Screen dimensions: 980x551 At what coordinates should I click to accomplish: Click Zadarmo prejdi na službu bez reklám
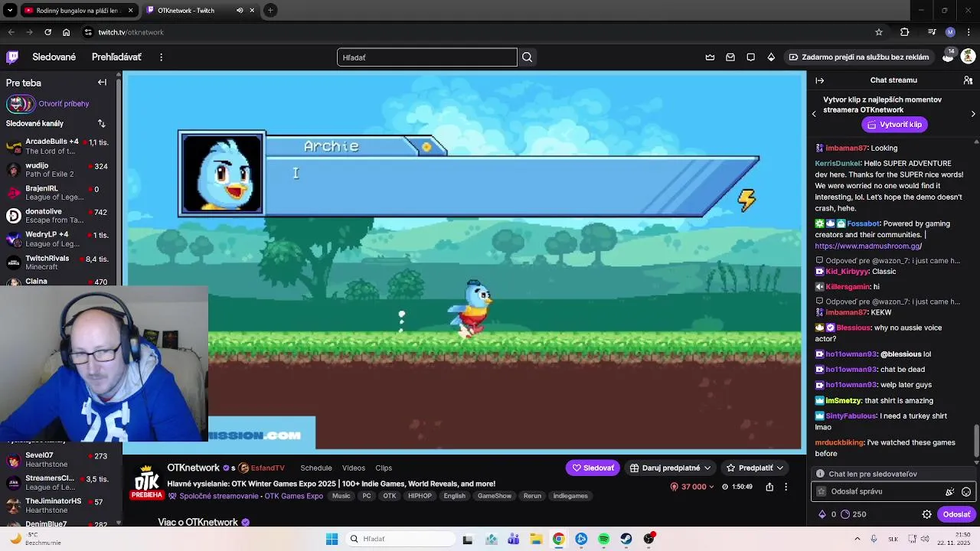pos(858,57)
